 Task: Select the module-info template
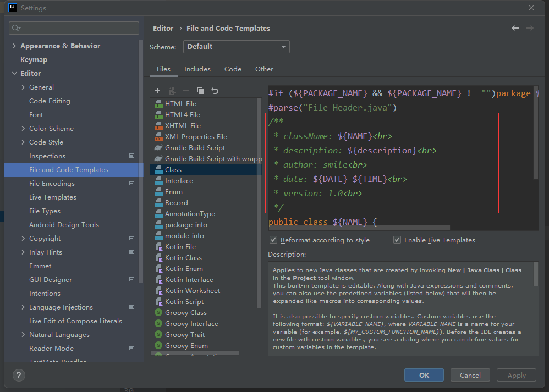pyautogui.click(x=206, y=236)
